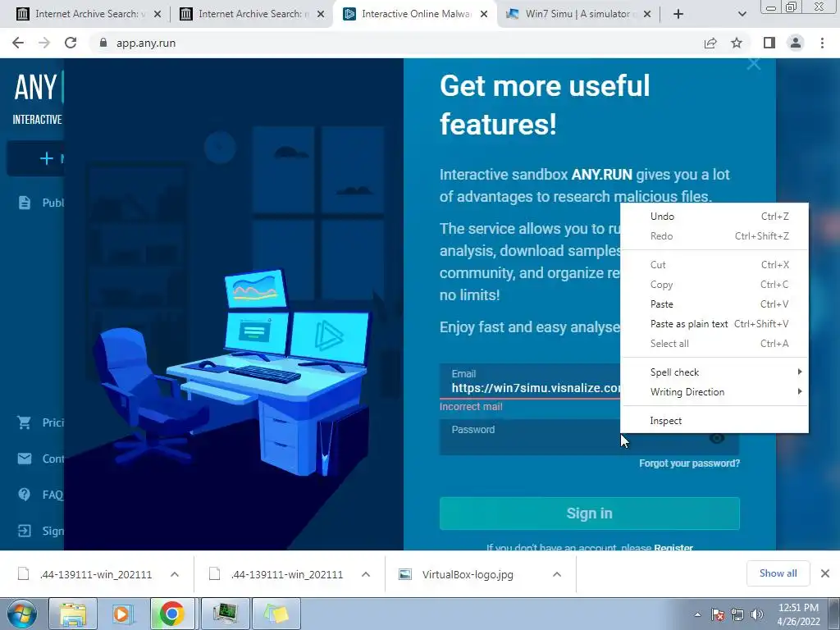Show hidden system tray icons
The width and height of the screenshot is (840, 630).
tap(697, 614)
